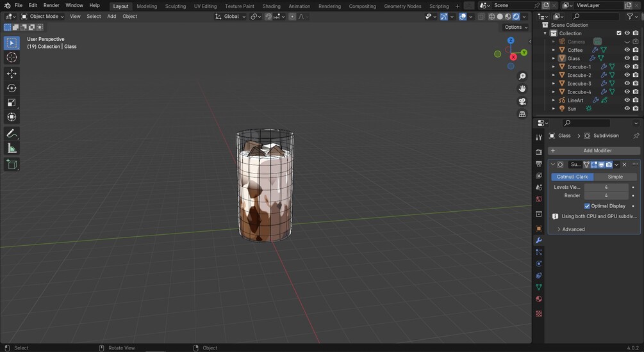Open the Global transform orientation dropdown
The image size is (644, 352).
pyautogui.click(x=231, y=17)
